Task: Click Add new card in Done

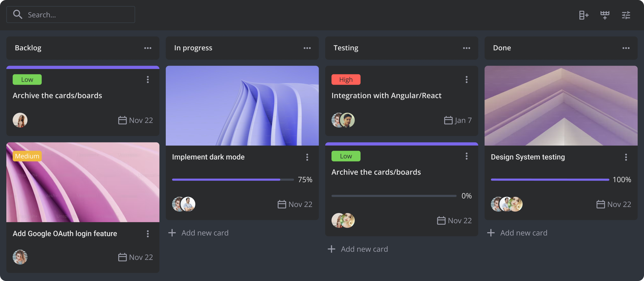Action: click(x=524, y=233)
